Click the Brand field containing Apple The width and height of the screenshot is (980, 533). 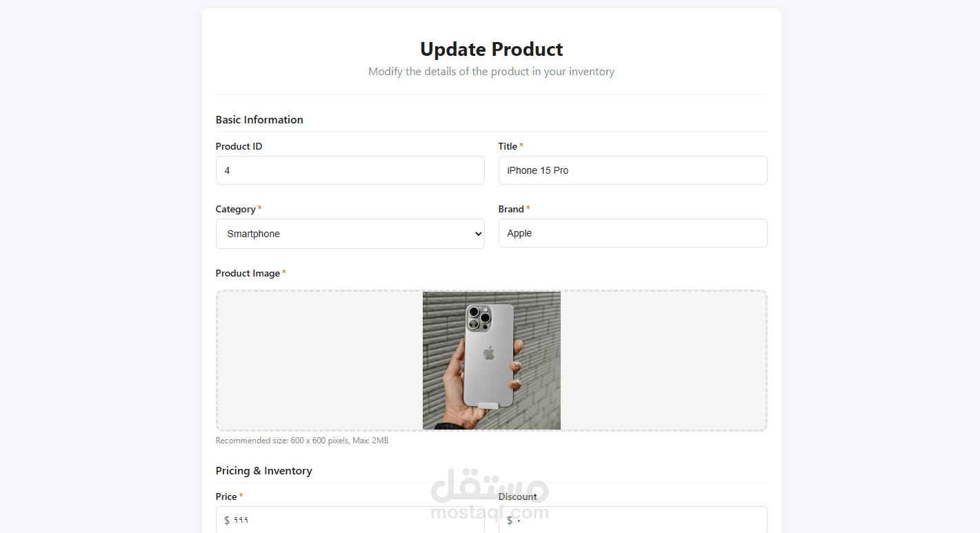click(633, 233)
